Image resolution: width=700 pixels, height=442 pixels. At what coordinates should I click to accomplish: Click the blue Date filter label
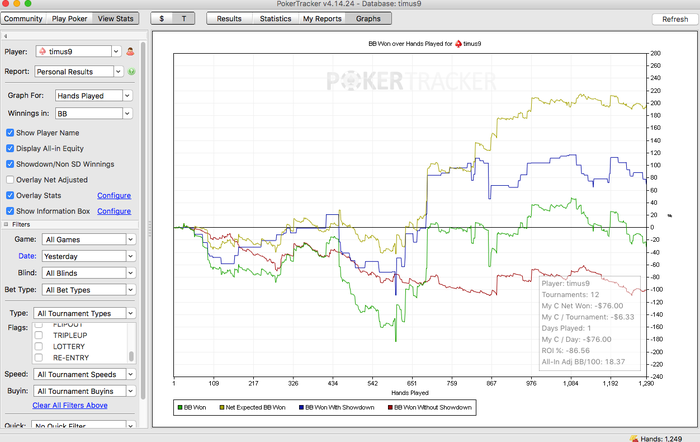(x=27, y=256)
